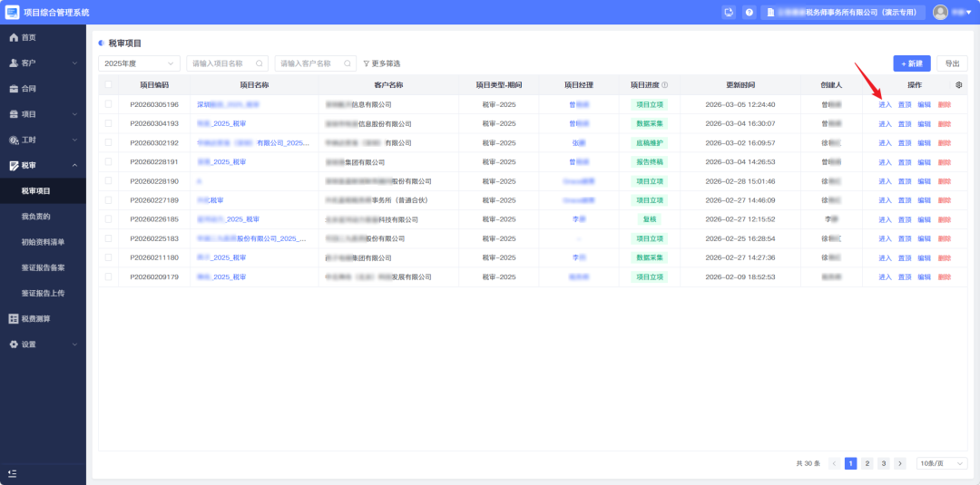980x485 pixels.
Task: Collapse sidebar using bottom-left menu icon
Action: 13,473
